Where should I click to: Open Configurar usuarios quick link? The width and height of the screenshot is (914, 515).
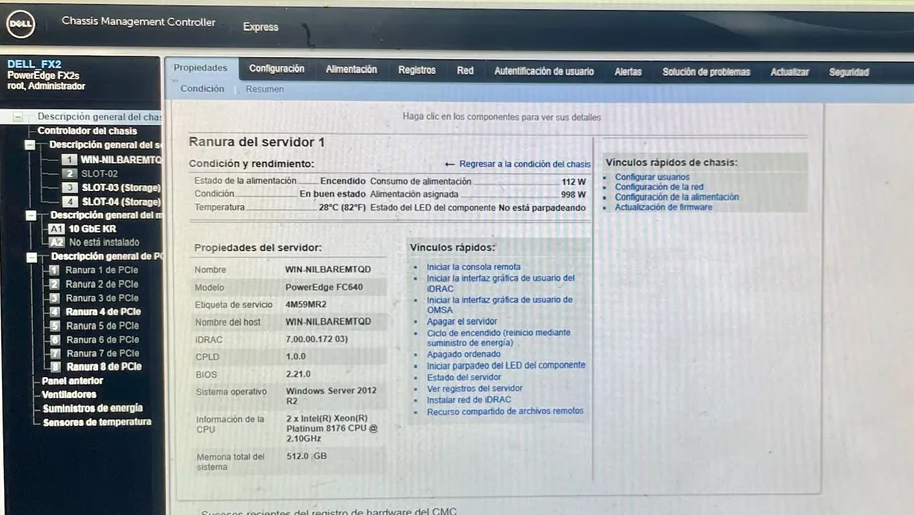coord(652,177)
